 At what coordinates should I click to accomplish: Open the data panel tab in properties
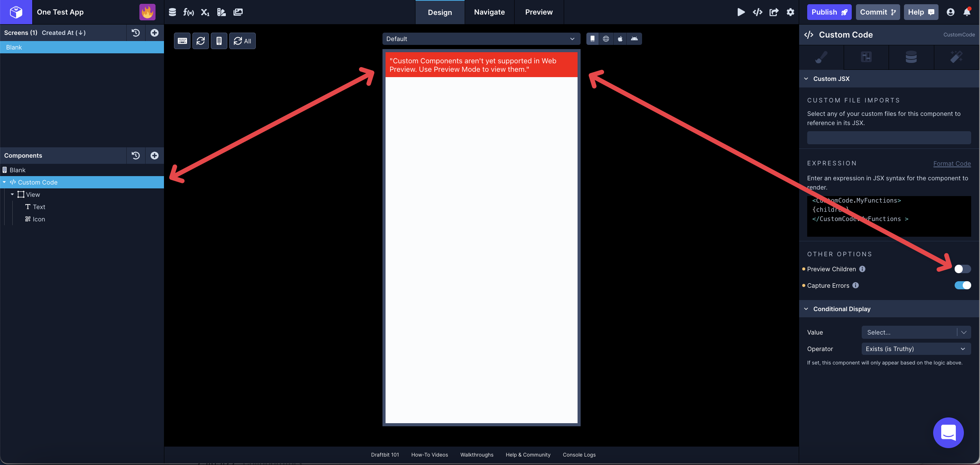tap(911, 57)
